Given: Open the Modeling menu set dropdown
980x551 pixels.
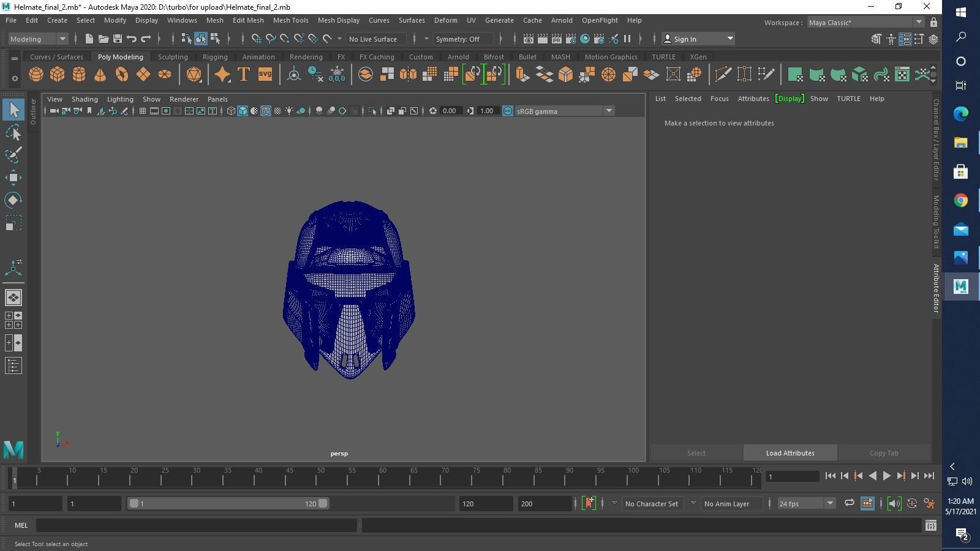Looking at the screenshot, I should (x=39, y=39).
